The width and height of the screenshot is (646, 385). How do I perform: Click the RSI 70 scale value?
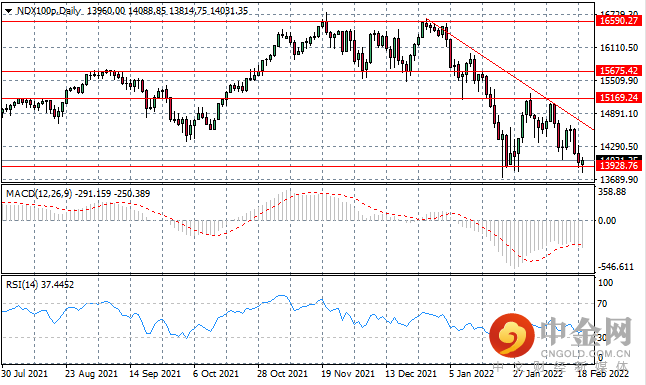coord(602,304)
